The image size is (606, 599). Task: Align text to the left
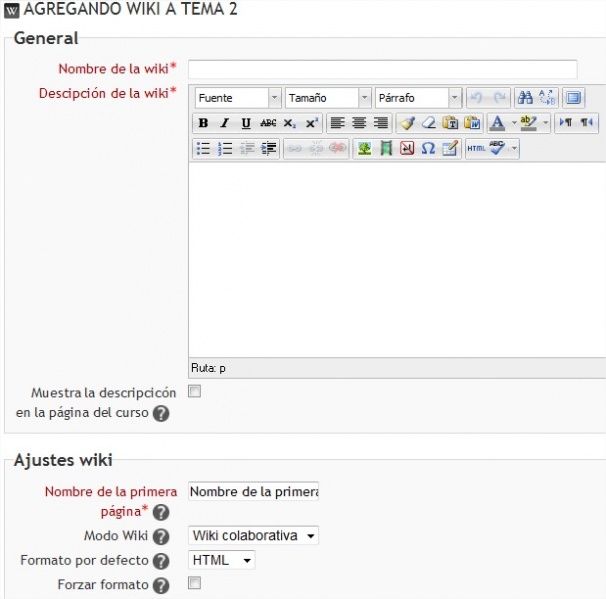pyautogui.click(x=337, y=123)
